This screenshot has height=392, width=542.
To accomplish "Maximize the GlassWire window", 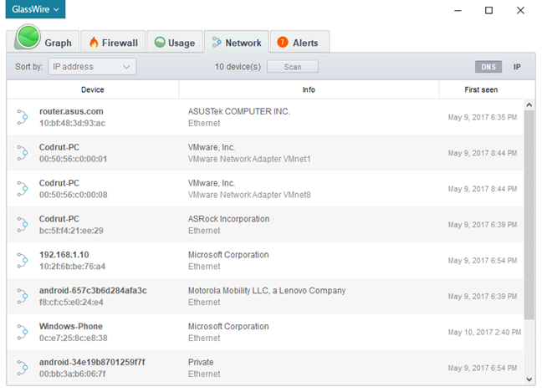I will coord(488,10).
